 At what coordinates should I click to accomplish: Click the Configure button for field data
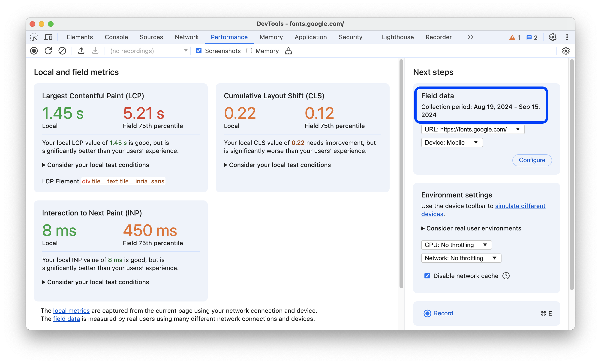point(532,160)
